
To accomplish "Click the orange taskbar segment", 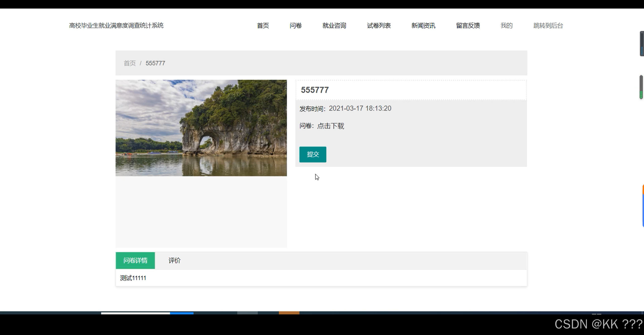I will [289, 313].
